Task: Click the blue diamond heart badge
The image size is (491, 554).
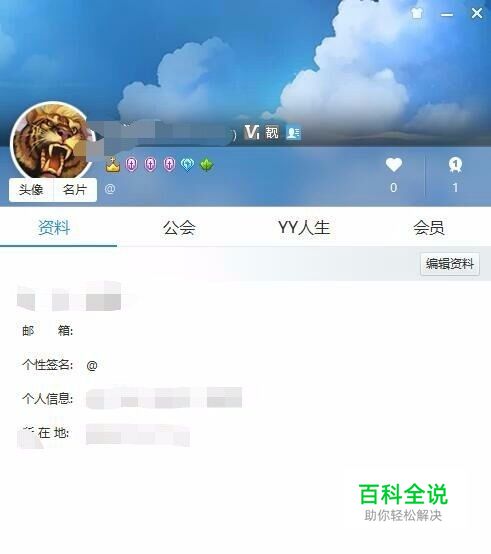Action: 187,165
